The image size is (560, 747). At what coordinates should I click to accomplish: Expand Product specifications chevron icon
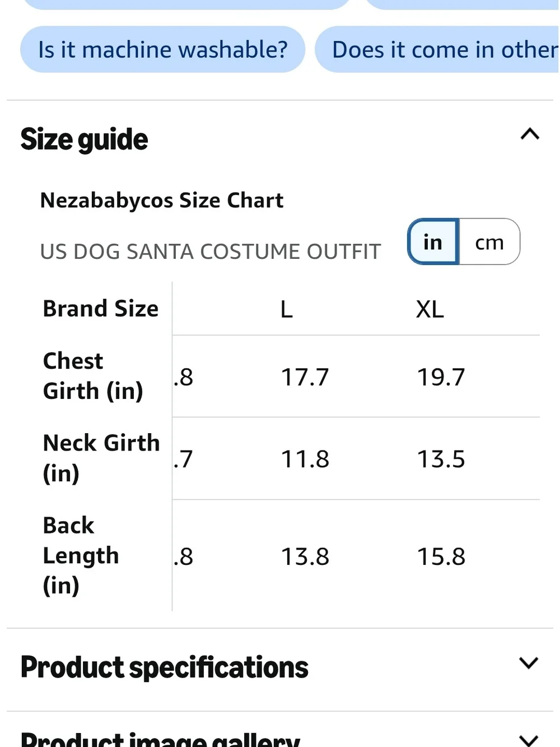click(x=529, y=664)
